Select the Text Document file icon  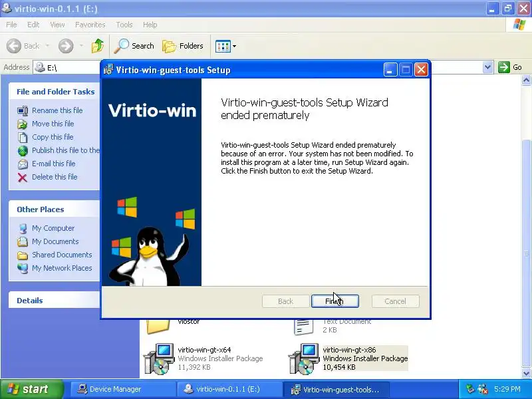304,327
